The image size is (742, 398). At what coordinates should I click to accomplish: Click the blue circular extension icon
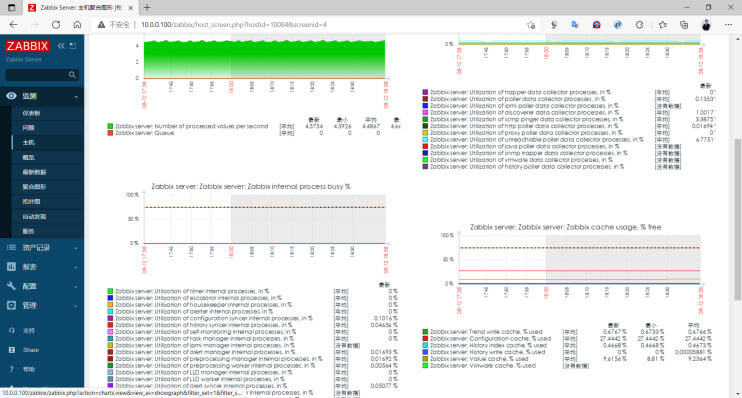point(618,25)
